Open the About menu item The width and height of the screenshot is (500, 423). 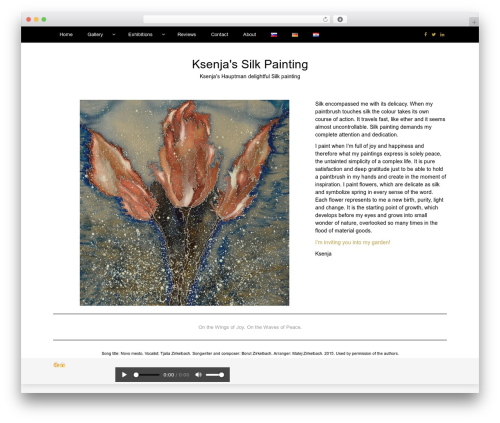(249, 34)
